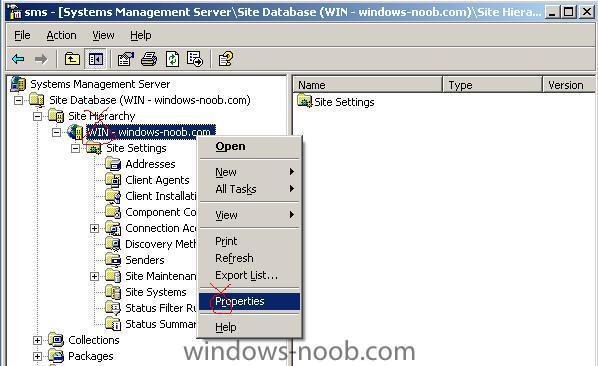Screen dimensions: 598x366
Task: Open the File menu
Action: tap(22, 35)
